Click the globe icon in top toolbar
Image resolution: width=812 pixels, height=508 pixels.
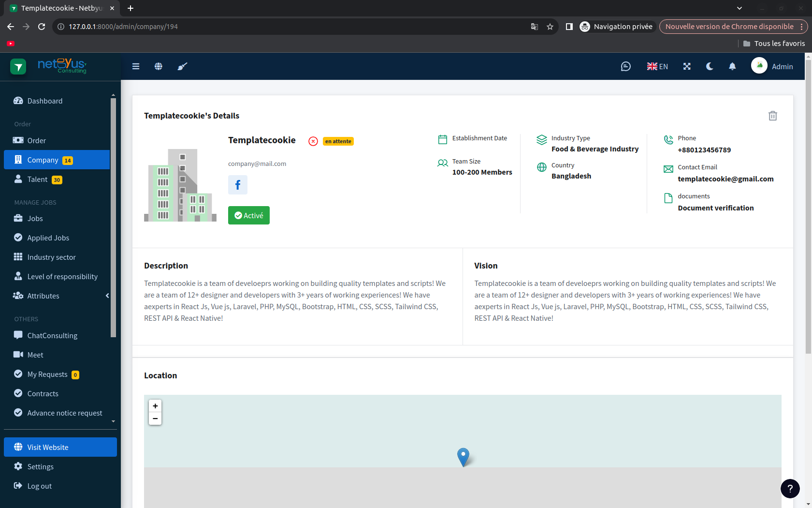(159, 66)
